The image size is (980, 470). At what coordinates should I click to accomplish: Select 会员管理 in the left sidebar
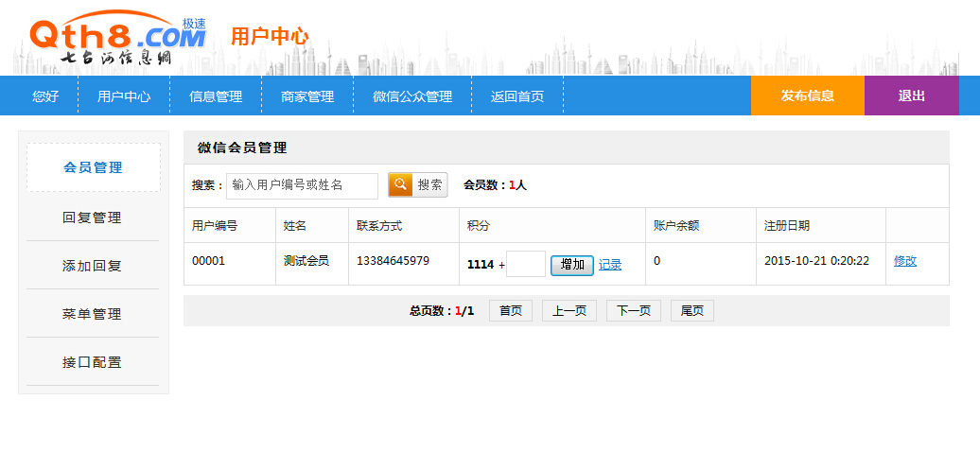click(93, 167)
